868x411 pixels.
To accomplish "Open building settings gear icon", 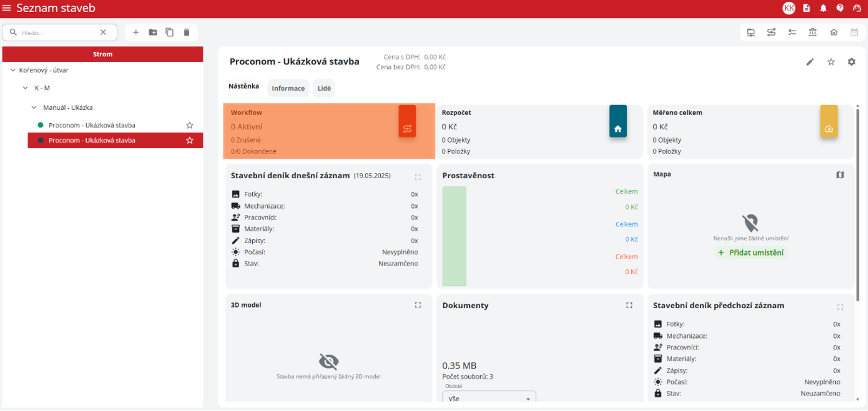I will [851, 62].
